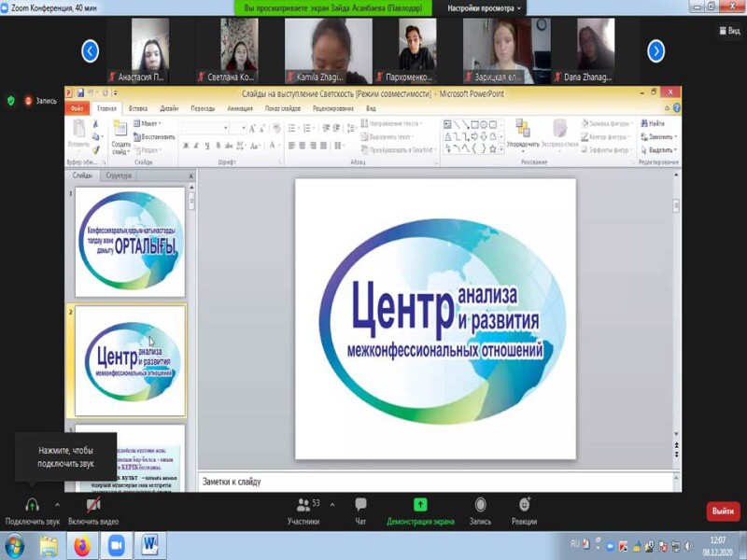
Task: Toggle underline Ч formatting
Action: [x=207, y=146]
